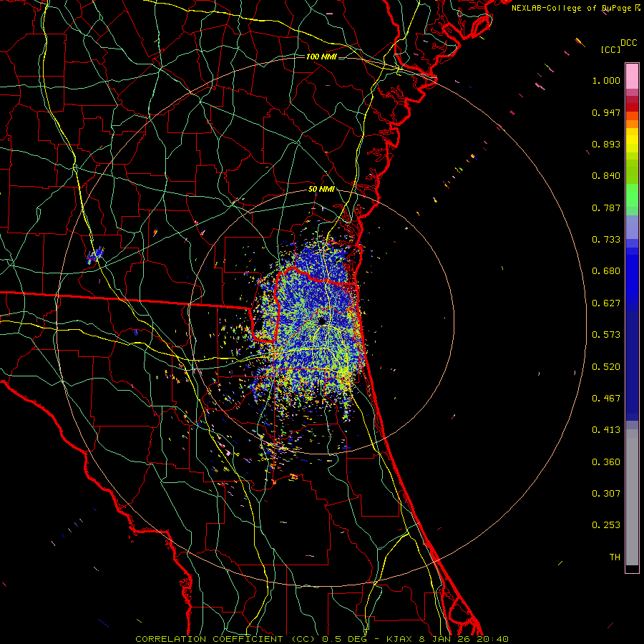
Task: Click the 0.680 scale value
Action: (x=606, y=271)
